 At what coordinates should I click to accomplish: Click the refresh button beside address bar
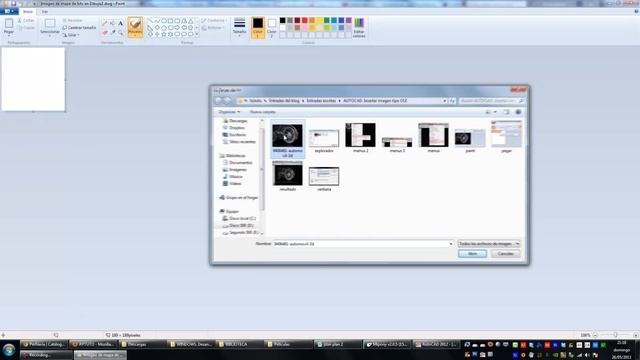click(452, 100)
